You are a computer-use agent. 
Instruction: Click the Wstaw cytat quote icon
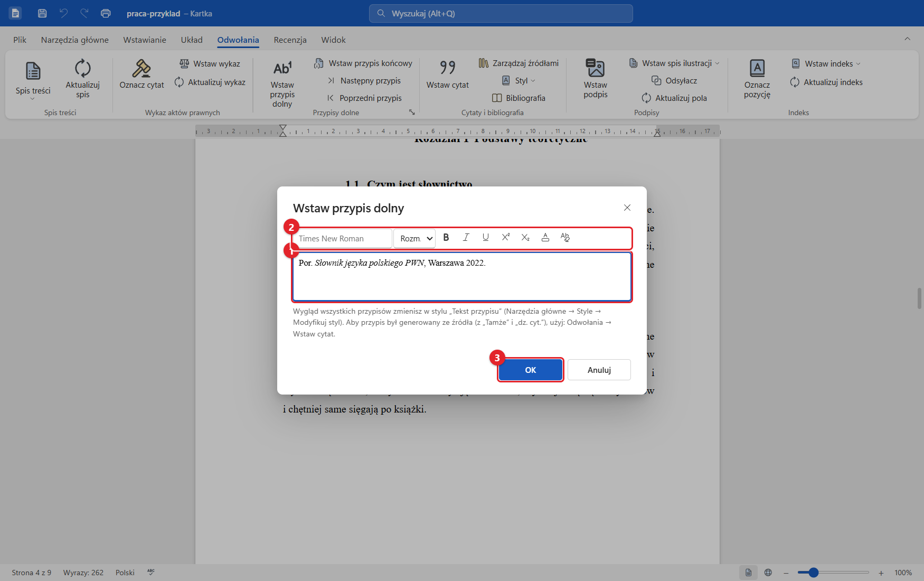(x=448, y=67)
